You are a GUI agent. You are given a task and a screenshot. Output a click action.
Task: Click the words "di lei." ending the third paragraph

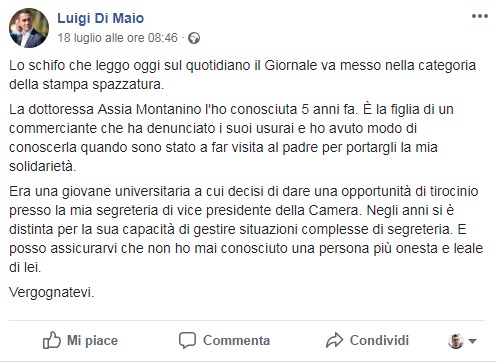point(25,267)
